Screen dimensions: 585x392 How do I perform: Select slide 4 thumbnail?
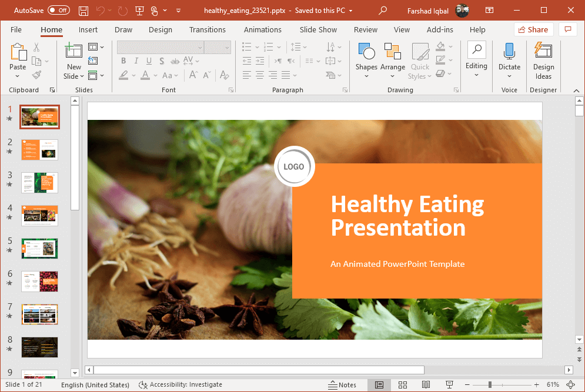coord(39,215)
